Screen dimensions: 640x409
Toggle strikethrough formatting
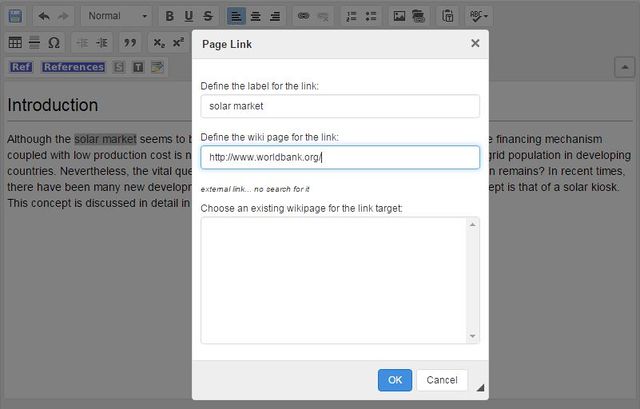(207, 16)
